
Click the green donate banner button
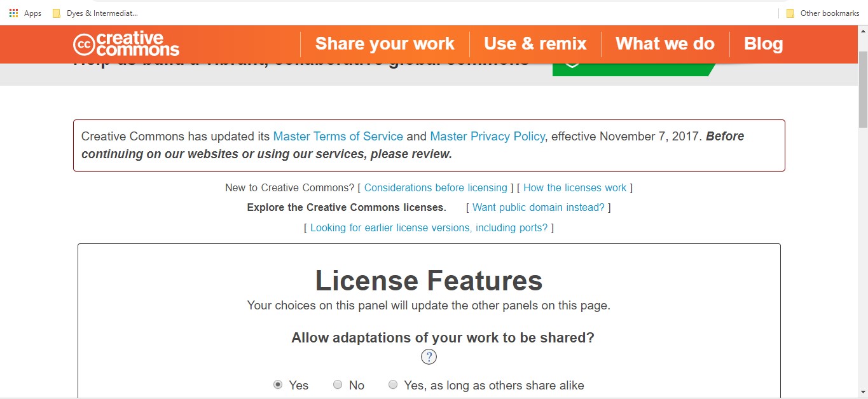pyautogui.click(x=633, y=69)
